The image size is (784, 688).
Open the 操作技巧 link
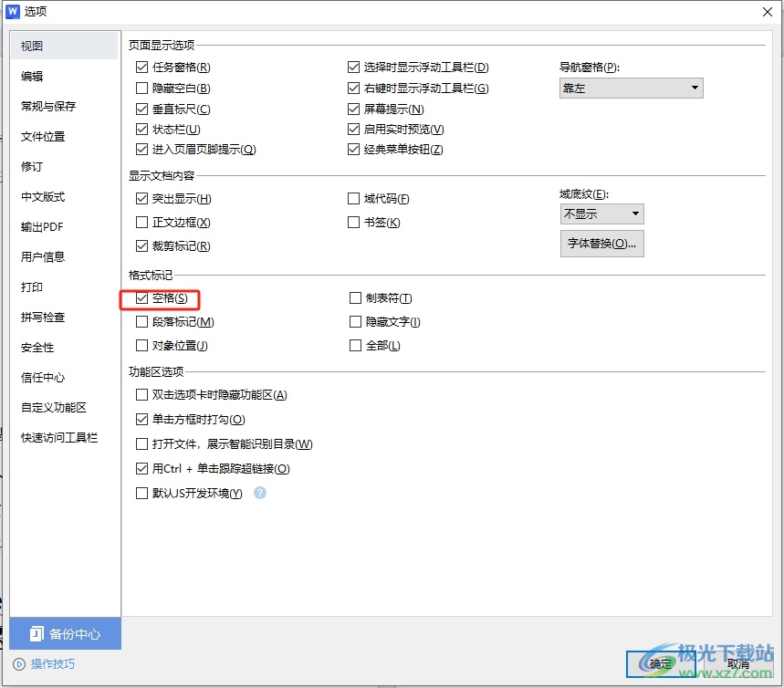[53, 664]
